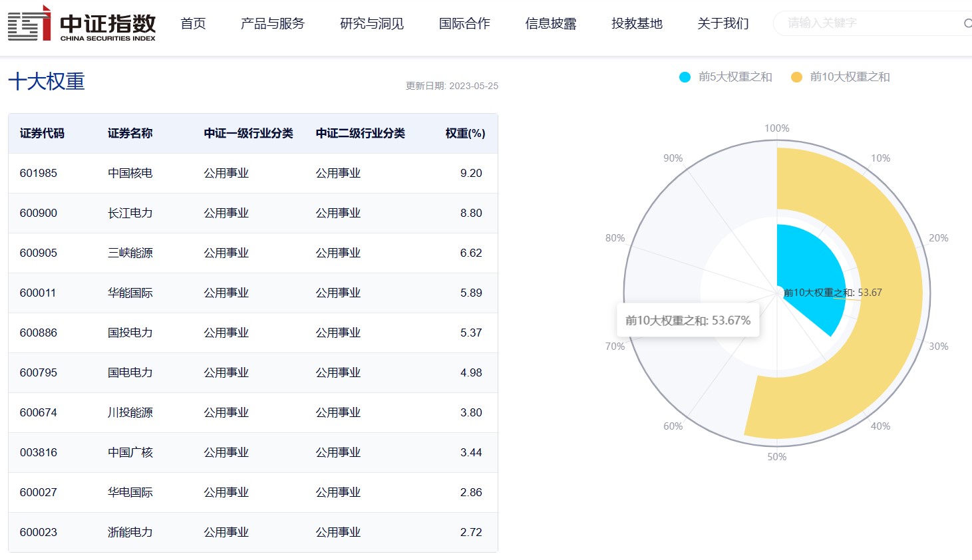This screenshot has height=560, width=972.
Task: Select the 华能国际 name cell
Action: point(130,293)
